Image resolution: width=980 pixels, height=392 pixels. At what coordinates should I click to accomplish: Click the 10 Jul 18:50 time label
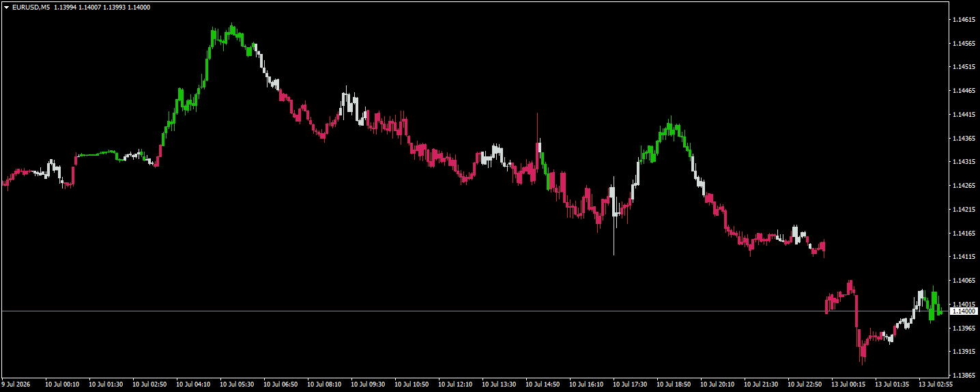click(x=674, y=384)
